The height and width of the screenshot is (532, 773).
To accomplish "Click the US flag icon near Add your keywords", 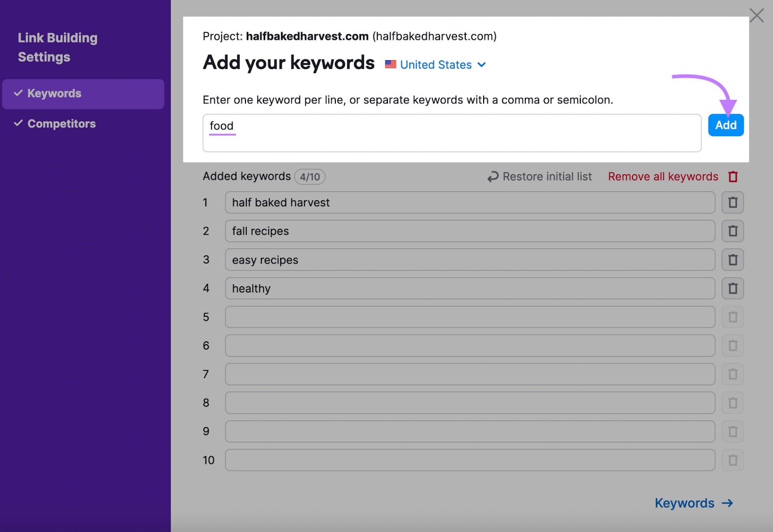I will [x=389, y=64].
